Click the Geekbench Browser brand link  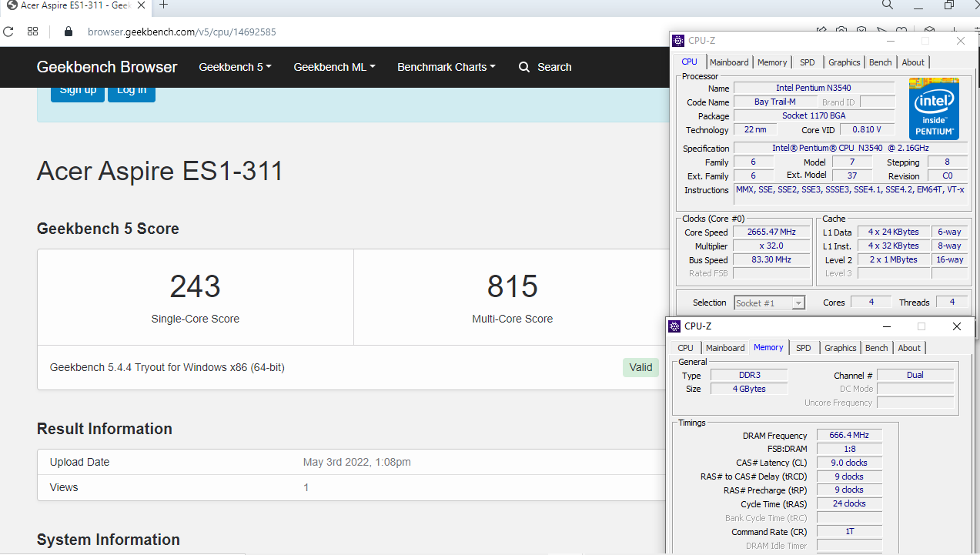[107, 67]
